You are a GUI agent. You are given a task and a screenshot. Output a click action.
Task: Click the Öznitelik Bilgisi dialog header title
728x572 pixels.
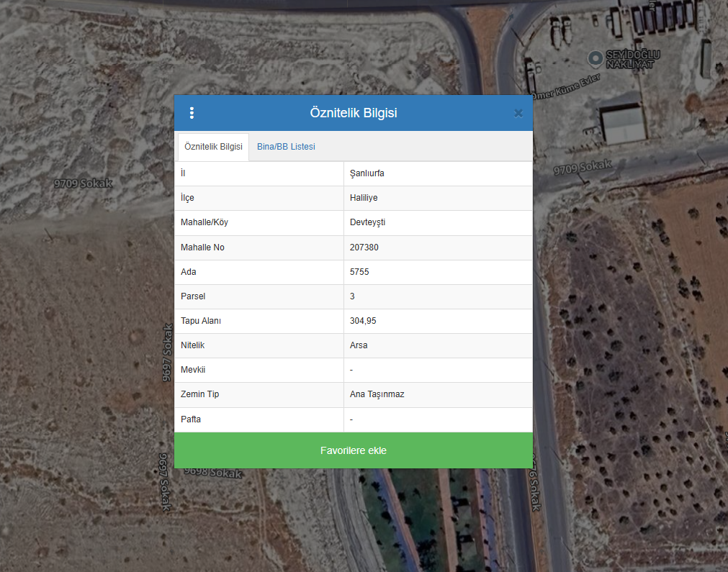(353, 113)
